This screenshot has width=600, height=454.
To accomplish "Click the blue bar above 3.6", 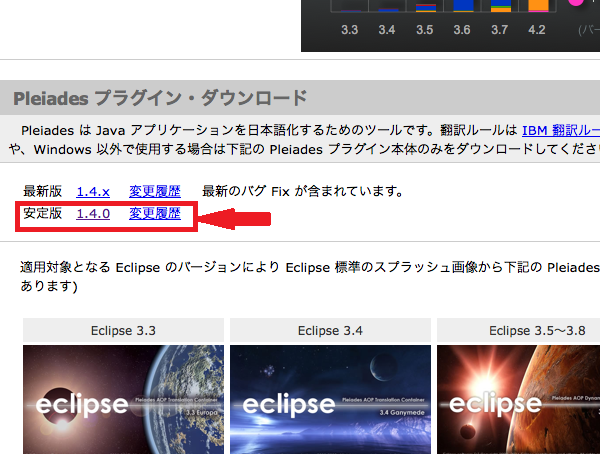I will pos(463,5).
